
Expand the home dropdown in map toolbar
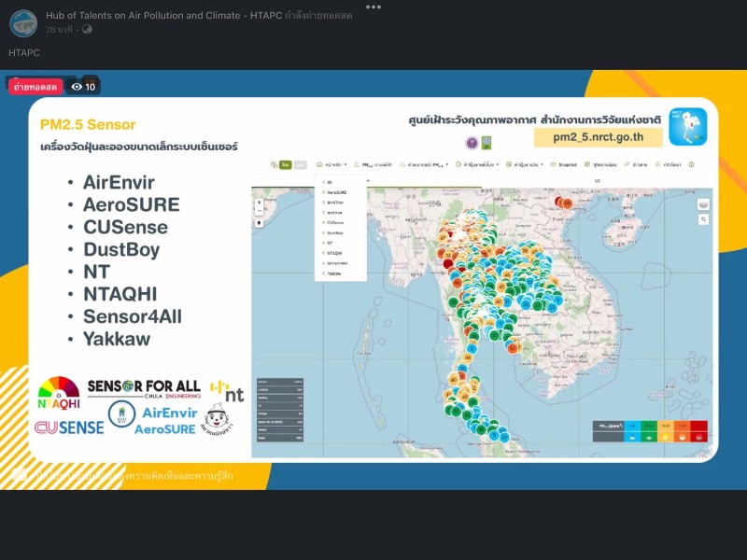pos(331,164)
